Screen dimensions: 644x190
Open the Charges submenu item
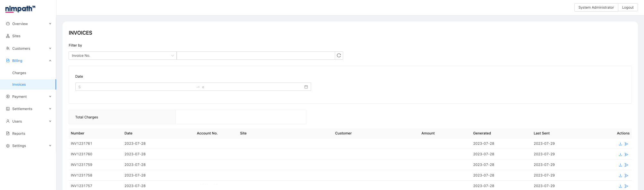click(19, 73)
